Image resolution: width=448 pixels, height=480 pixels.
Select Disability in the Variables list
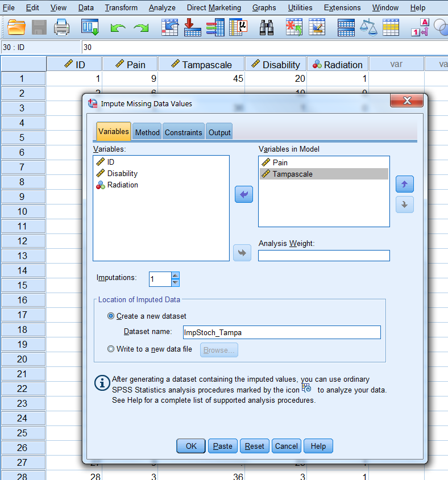(122, 173)
